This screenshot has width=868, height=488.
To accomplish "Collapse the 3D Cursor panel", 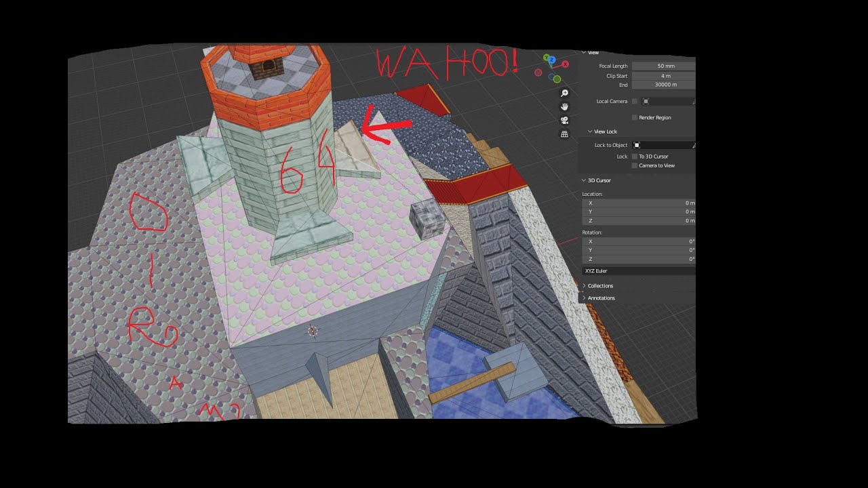I will pyautogui.click(x=584, y=180).
